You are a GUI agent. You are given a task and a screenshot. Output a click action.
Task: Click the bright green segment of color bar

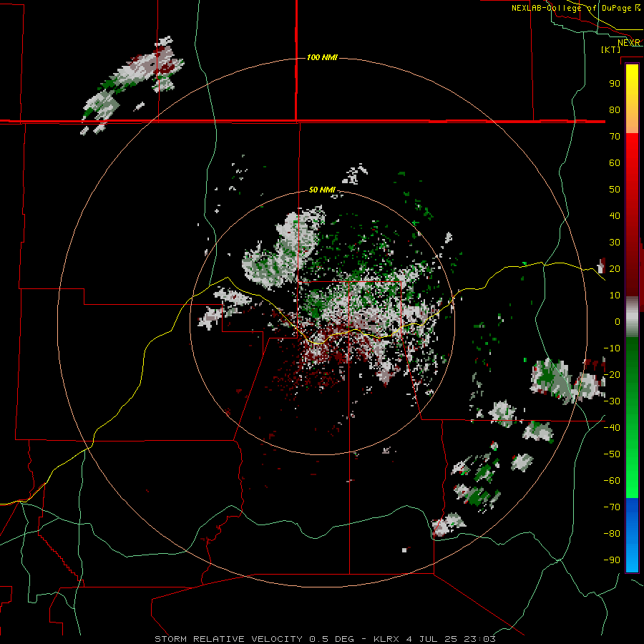click(x=632, y=464)
